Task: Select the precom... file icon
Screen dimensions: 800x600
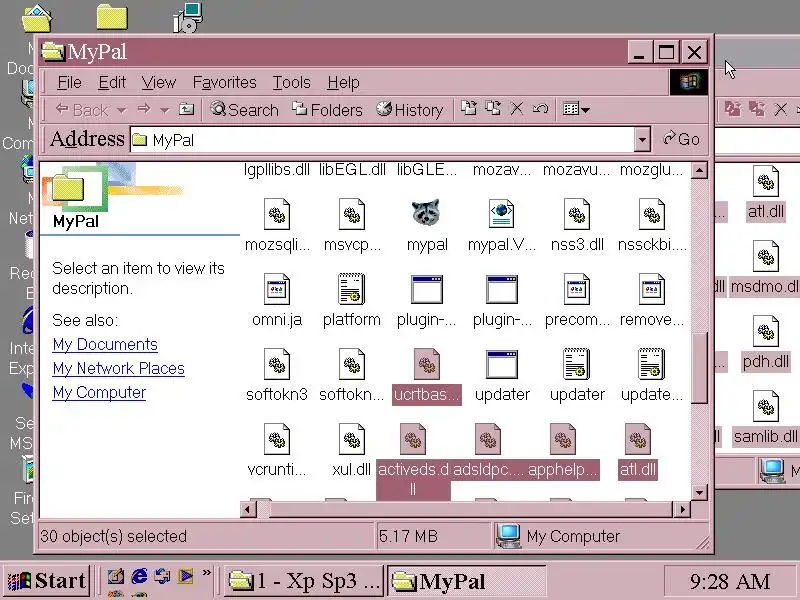Action: [577, 289]
